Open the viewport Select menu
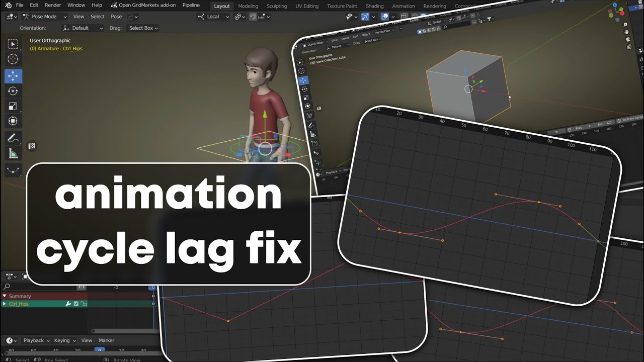644x362 pixels. coord(98,17)
